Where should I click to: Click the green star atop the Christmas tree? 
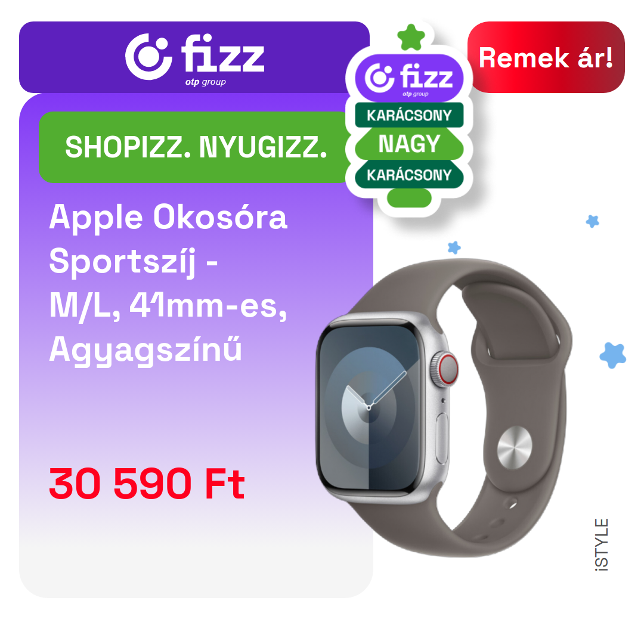coord(411,38)
